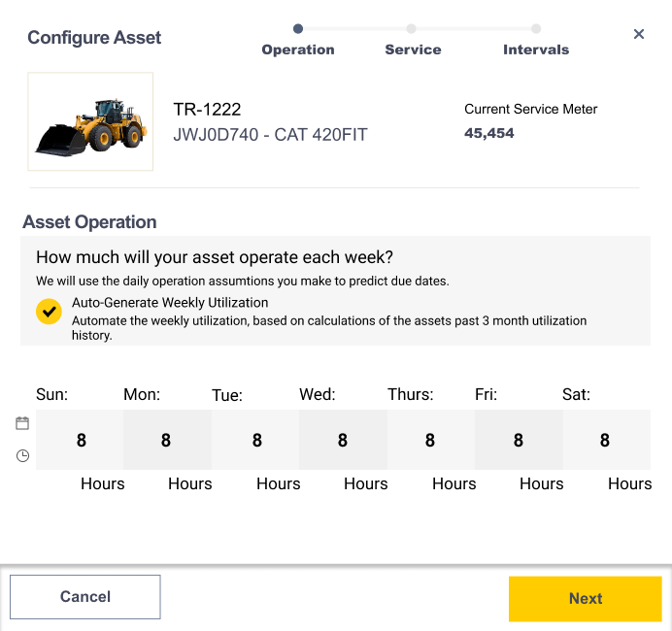Select the Operation step dot
The image size is (672, 631).
click(298, 29)
